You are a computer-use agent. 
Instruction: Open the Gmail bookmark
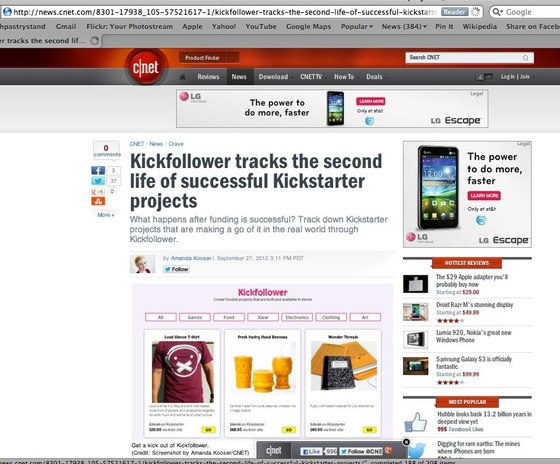coord(66,26)
